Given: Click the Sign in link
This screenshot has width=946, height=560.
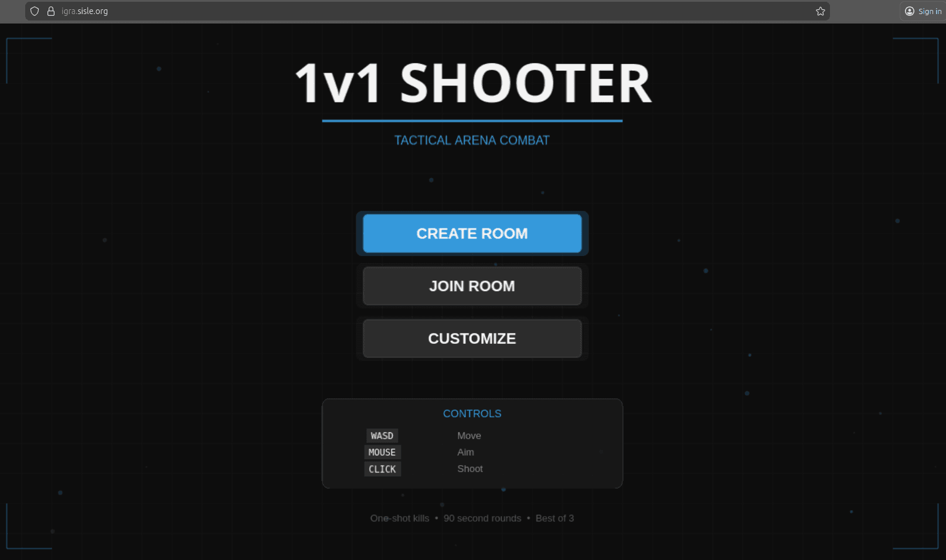Looking at the screenshot, I should coord(930,11).
